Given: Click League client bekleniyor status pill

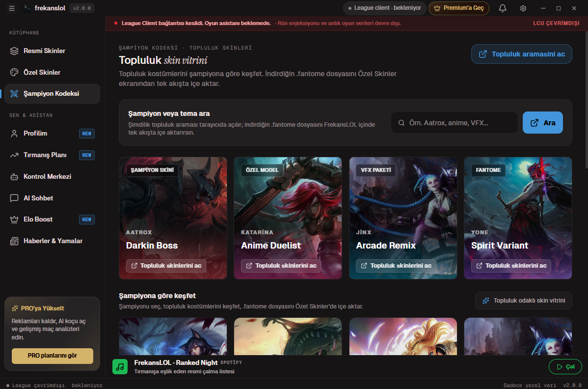Looking at the screenshot, I should [x=385, y=8].
